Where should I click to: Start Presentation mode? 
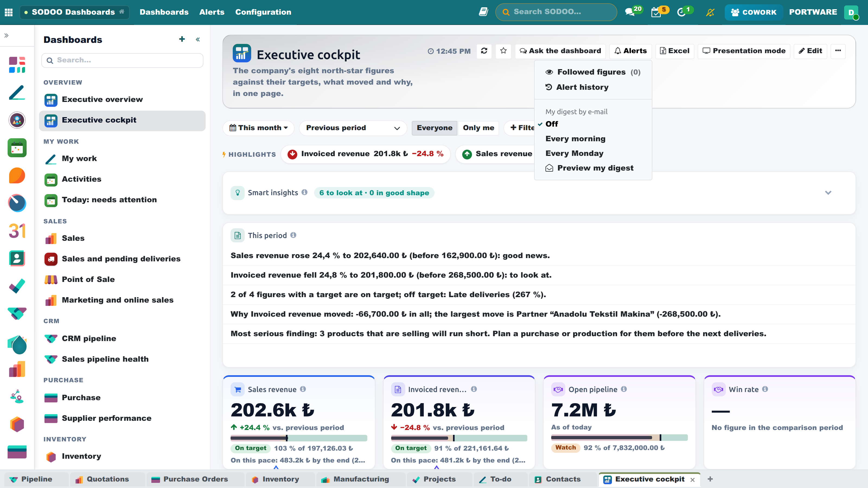pyautogui.click(x=744, y=51)
